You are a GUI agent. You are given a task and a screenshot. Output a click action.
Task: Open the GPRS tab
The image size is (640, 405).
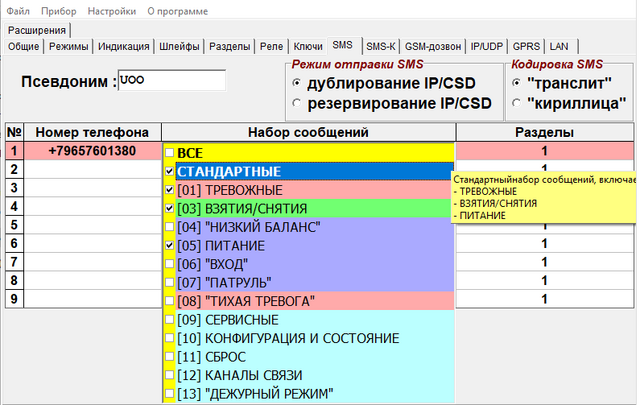526,46
